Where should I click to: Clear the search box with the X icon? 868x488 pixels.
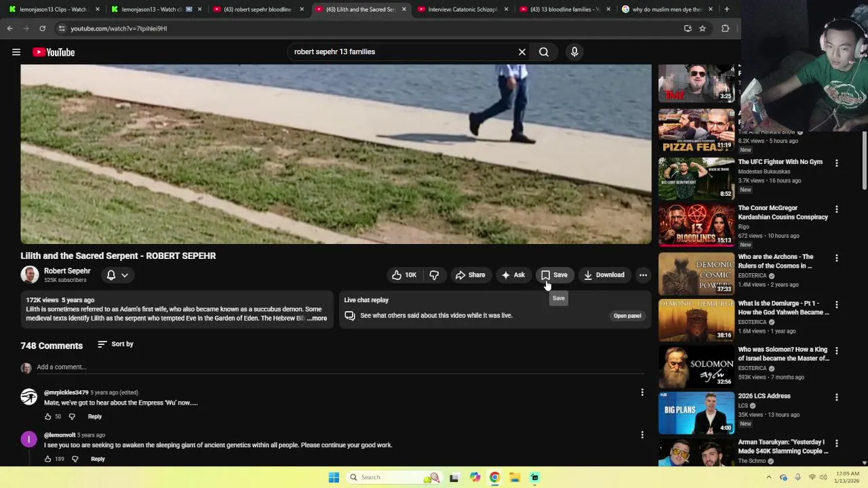(522, 52)
